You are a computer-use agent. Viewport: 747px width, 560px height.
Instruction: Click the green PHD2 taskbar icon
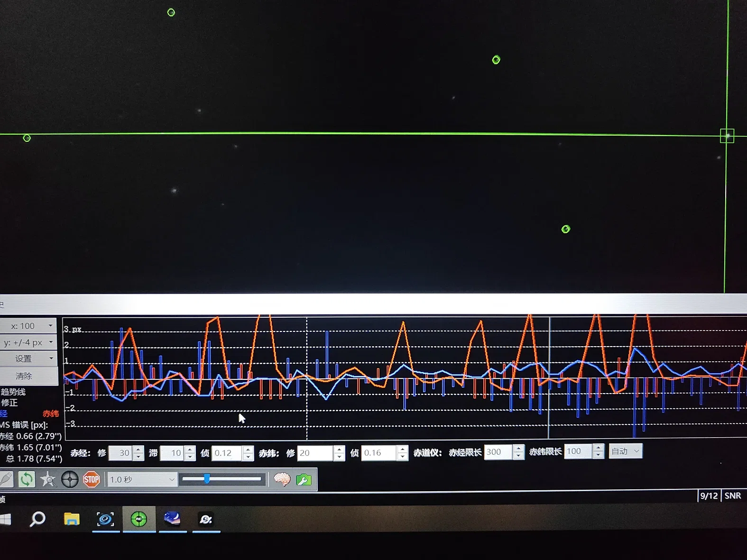[139, 519]
